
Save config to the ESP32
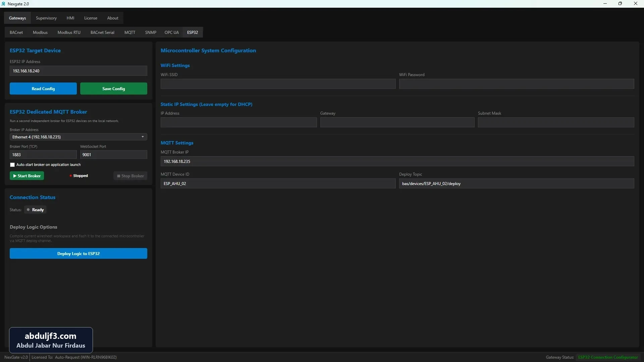point(114,89)
